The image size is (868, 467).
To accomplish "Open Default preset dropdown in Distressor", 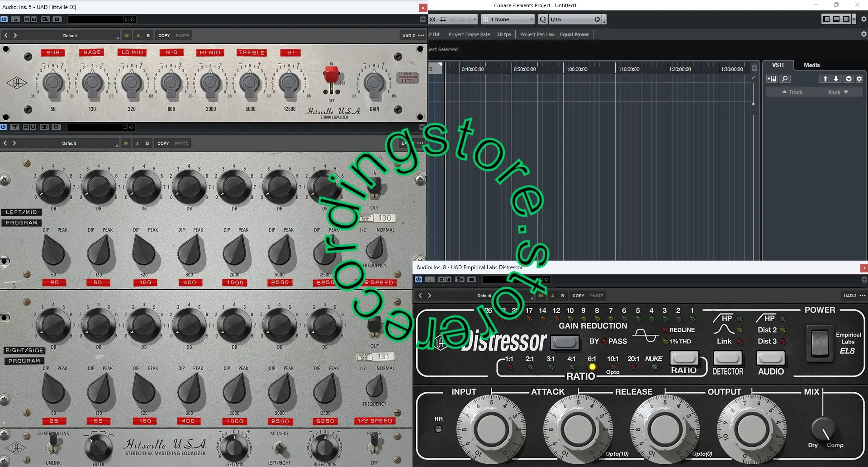I will point(484,295).
